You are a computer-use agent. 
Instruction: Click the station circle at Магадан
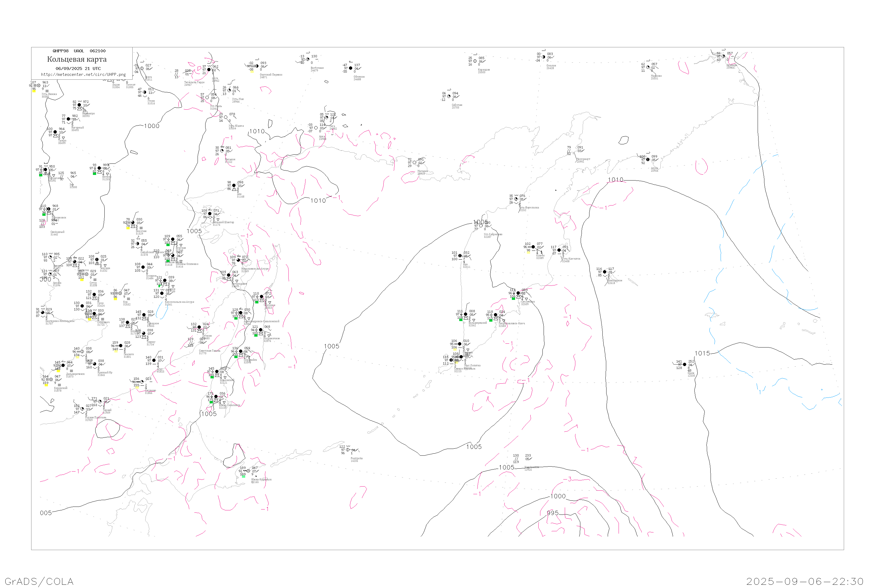click(414, 163)
